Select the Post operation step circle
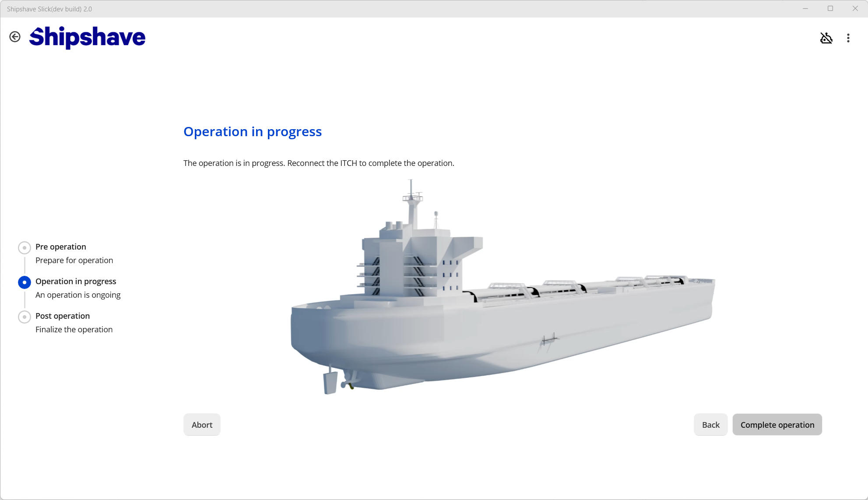This screenshot has width=868, height=500. (x=25, y=317)
